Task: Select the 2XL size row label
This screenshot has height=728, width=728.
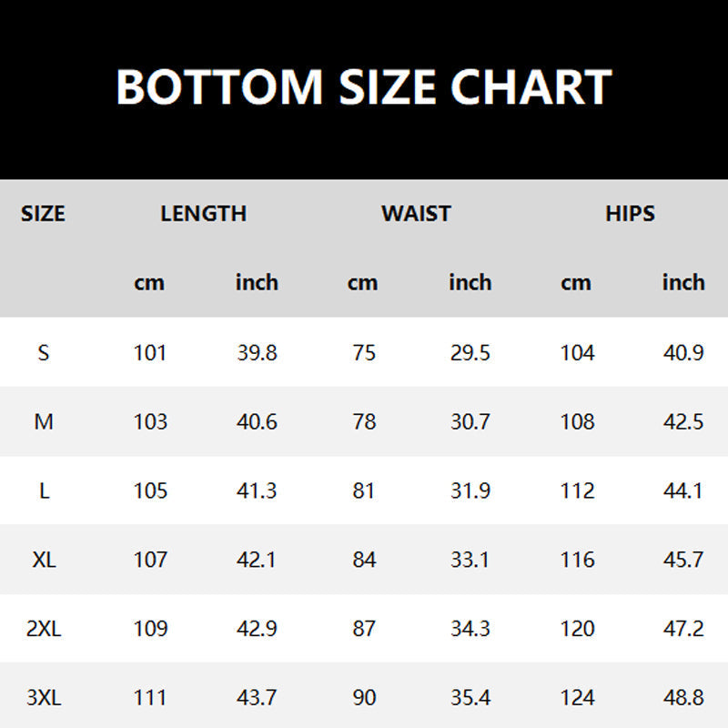Action: click(x=44, y=629)
